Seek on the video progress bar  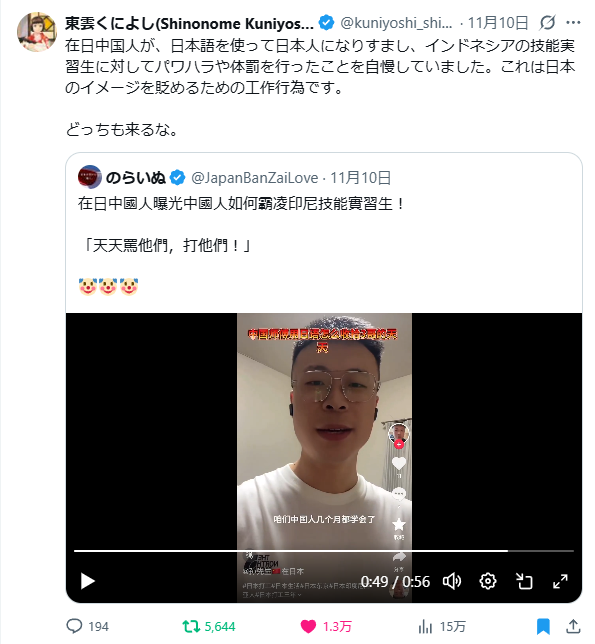tap(324, 551)
